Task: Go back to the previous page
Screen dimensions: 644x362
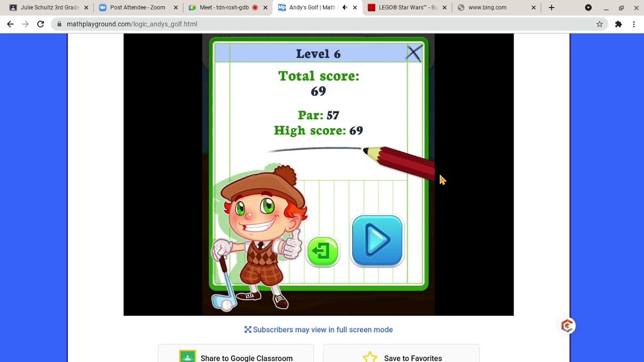Action: point(10,24)
